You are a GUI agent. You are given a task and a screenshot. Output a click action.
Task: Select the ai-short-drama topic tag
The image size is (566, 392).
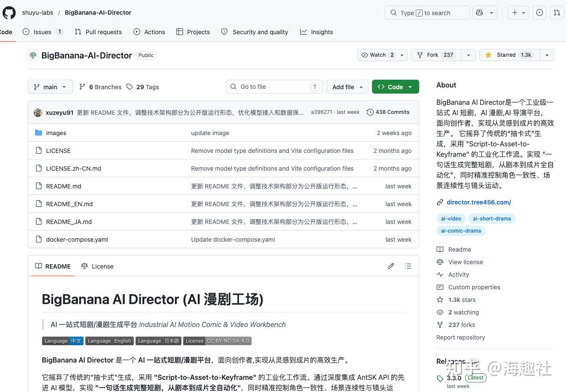492,219
